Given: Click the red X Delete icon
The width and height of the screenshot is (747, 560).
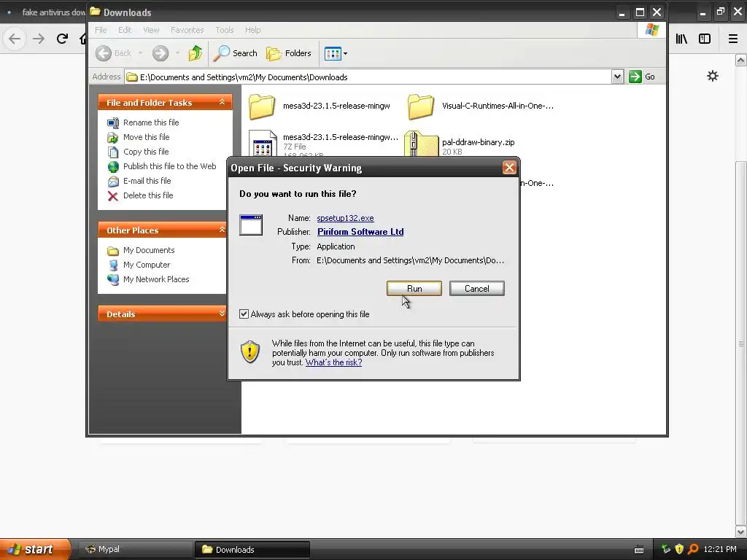Looking at the screenshot, I should pyautogui.click(x=113, y=195).
